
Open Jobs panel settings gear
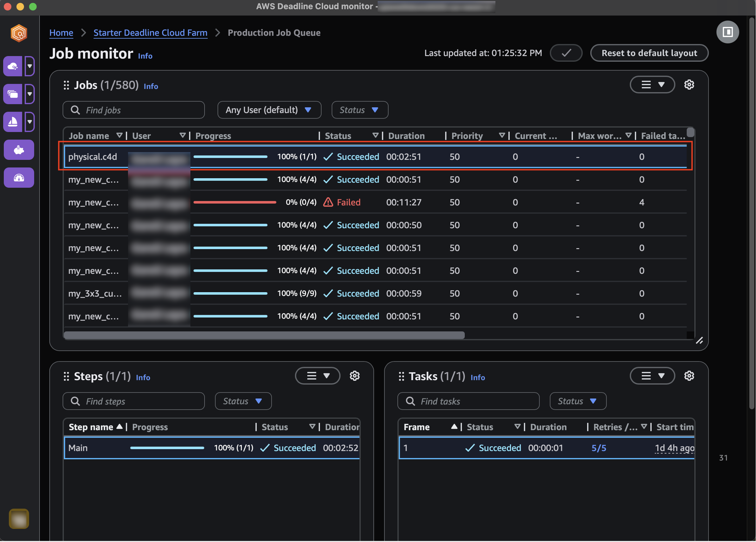[x=689, y=85]
